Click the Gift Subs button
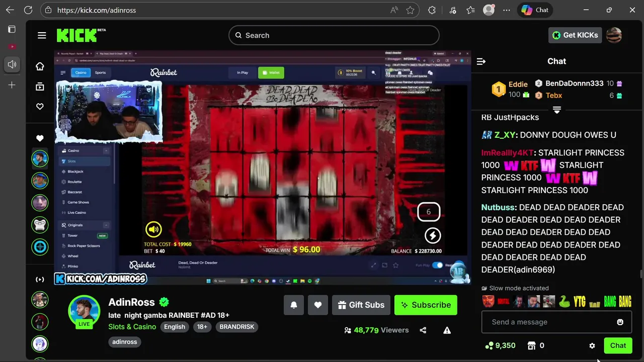This screenshot has height=362, width=644. pyautogui.click(x=361, y=305)
